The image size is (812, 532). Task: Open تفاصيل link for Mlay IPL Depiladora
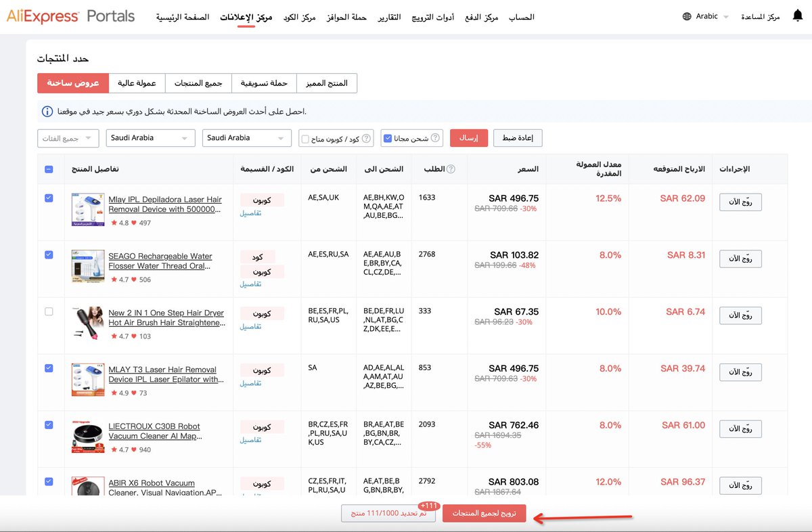tap(250, 213)
